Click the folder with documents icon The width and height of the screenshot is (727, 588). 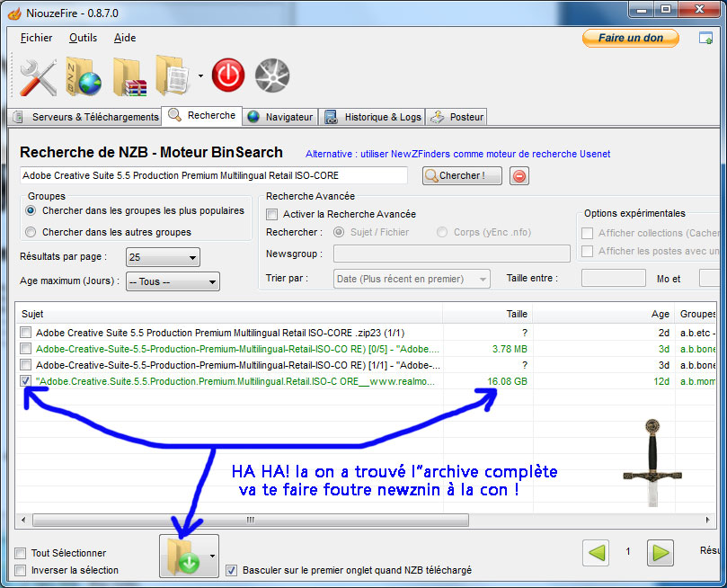pyautogui.click(x=173, y=76)
